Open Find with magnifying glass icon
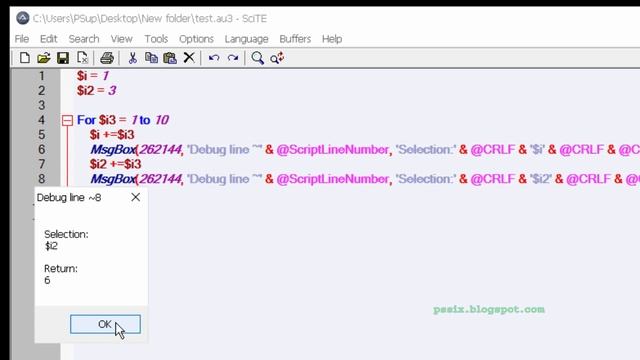Image resolution: width=640 pixels, height=360 pixels. [x=258, y=58]
